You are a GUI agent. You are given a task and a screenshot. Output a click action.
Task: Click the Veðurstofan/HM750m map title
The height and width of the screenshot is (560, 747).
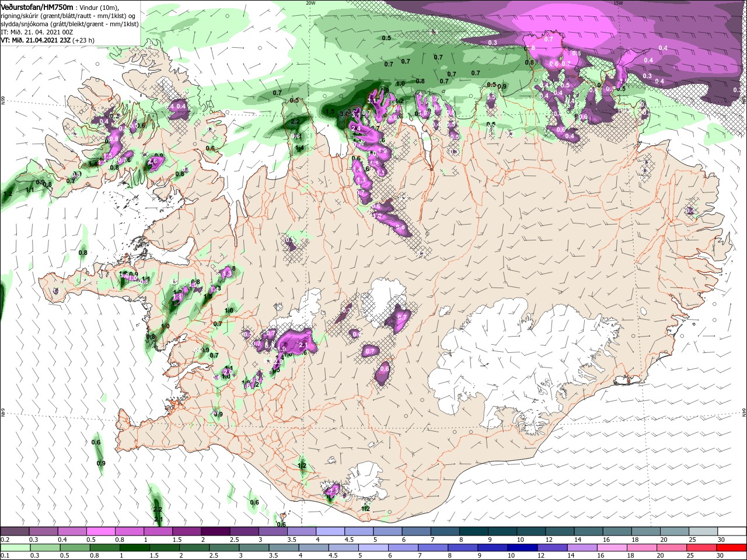37,6
